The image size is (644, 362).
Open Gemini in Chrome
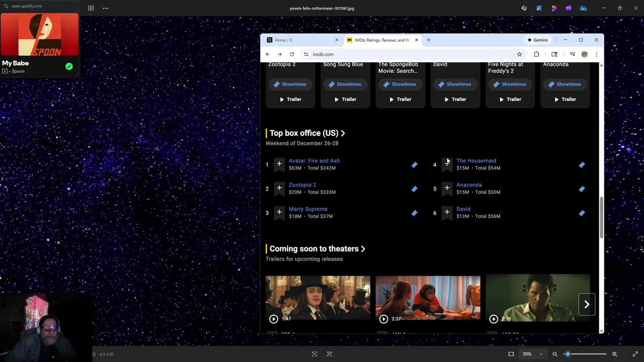[x=537, y=40]
